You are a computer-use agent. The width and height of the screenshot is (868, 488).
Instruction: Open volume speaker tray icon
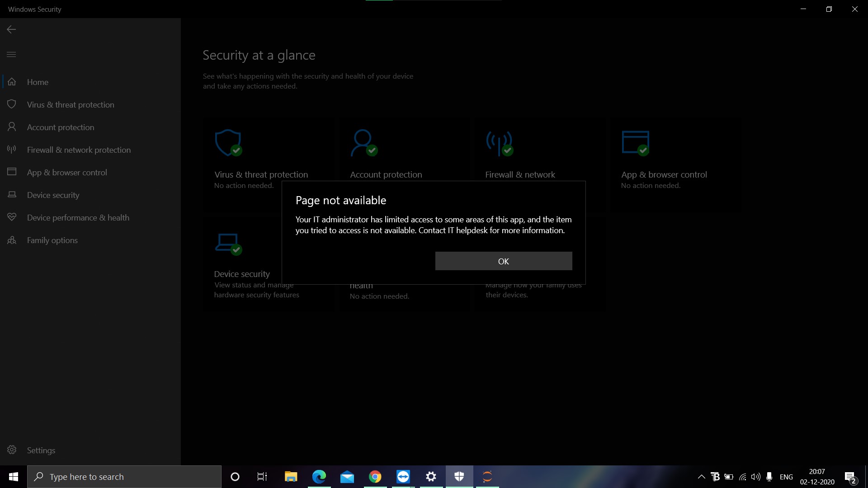pos(755,477)
